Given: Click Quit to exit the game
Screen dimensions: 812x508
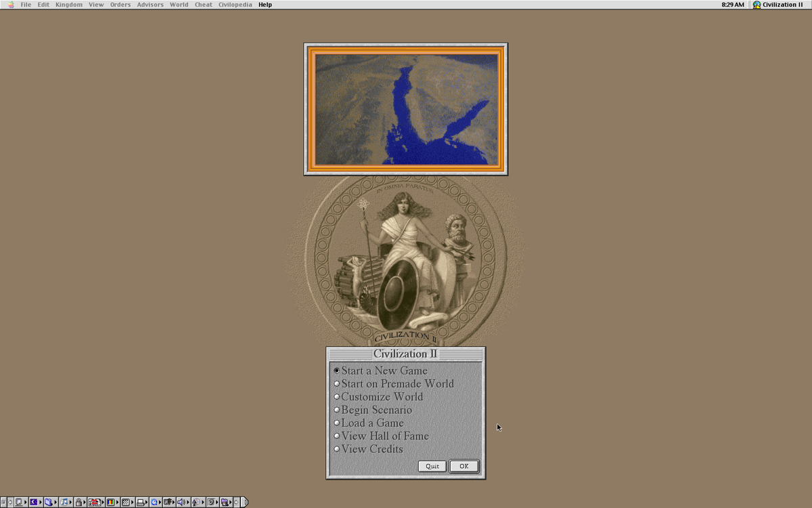Looking at the screenshot, I should coord(431,466).
